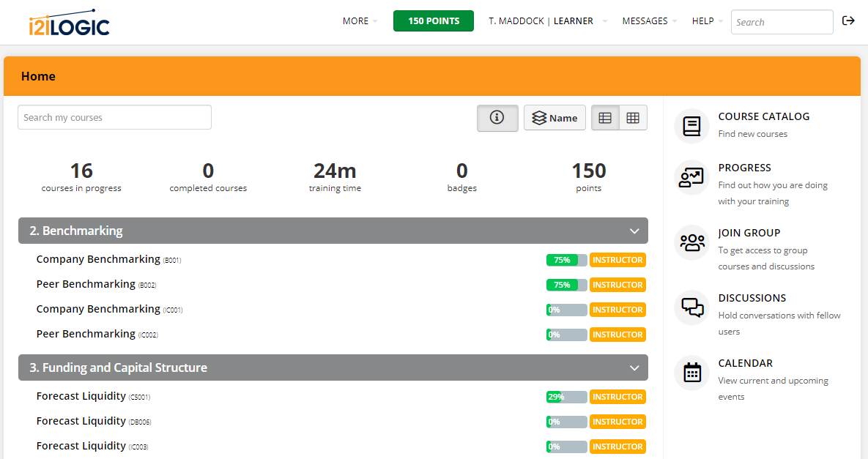Open the DISCUSSIONS link
The height and width of the screenshot is (459, 868).
pos(752,298)
